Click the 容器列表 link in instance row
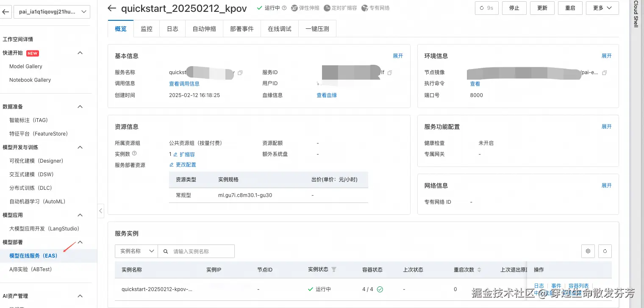 (x=579, y=286)
